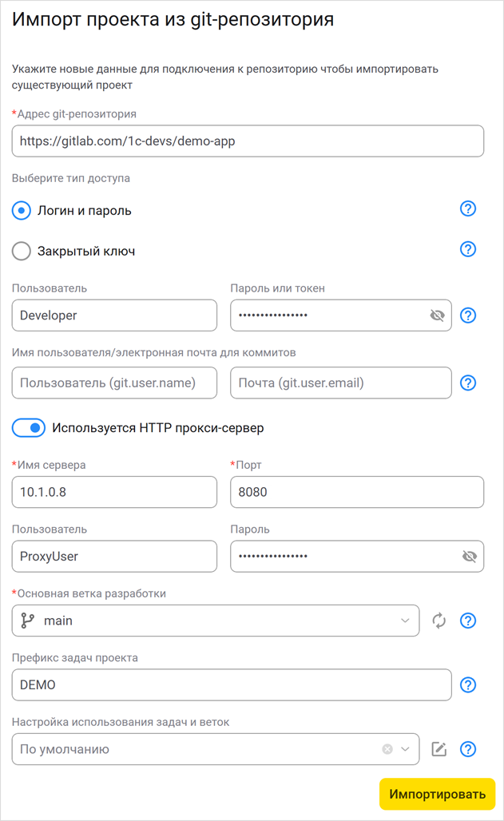
Task: Clear the "По умолчанию" selection with the x icon
Action: click(387, 749)
